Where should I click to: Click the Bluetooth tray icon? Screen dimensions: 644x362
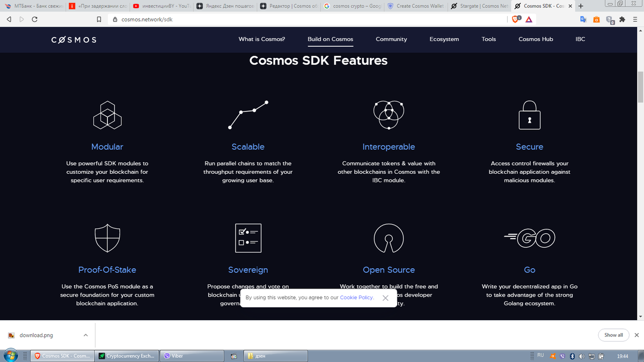572,356
